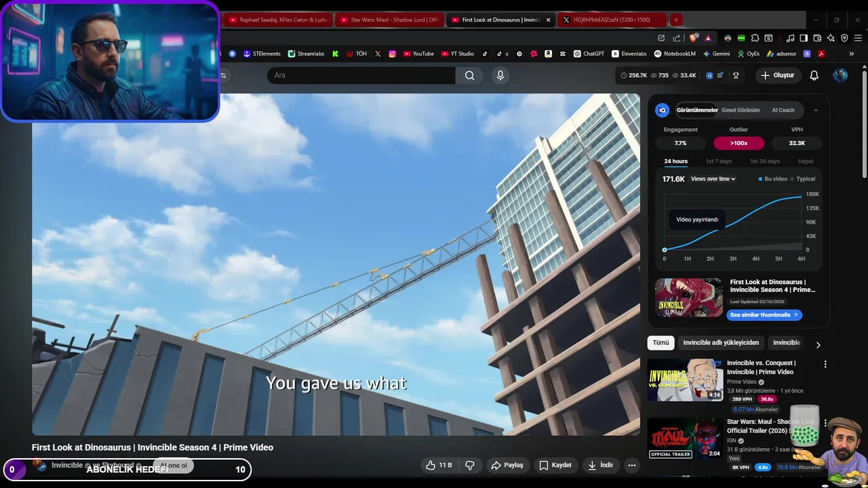Screen dimensions: 868x488
Task: Open the Instagram bookmark icon
Action: (x=392, y=54)
